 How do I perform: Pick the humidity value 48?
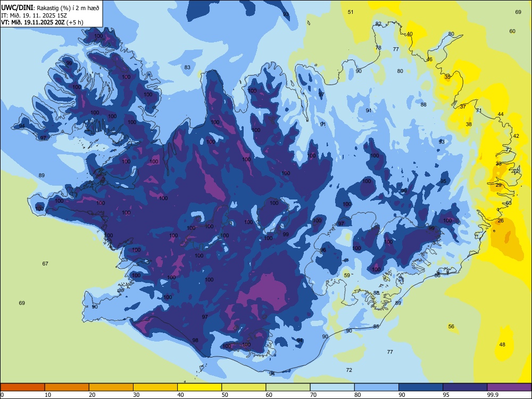(502, 344)
